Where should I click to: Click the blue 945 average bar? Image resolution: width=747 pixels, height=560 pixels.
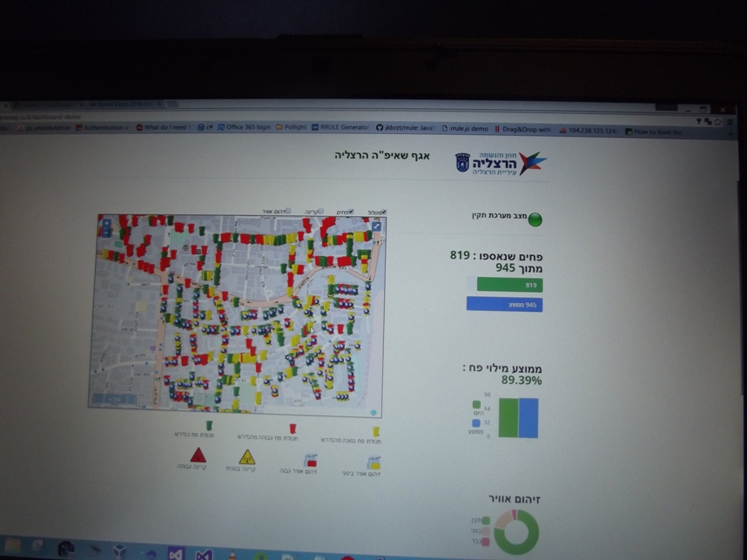point(504,305)
